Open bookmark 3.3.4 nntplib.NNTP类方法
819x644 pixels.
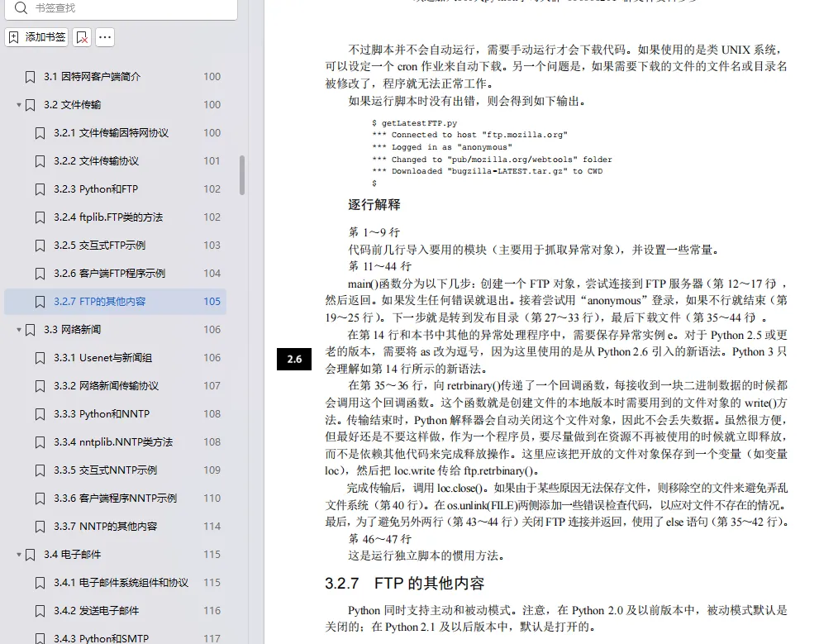point(113,442)
